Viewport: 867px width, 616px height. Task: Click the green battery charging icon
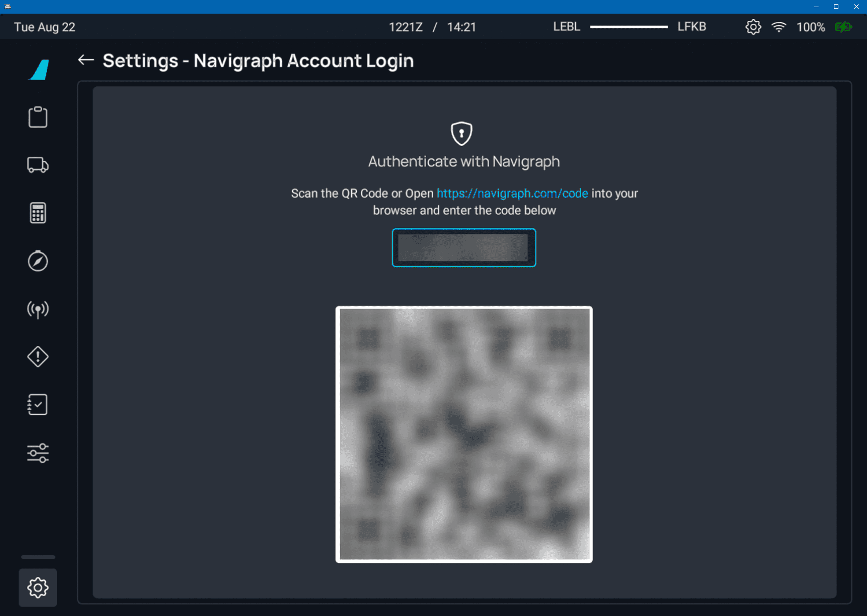(843, 27)
